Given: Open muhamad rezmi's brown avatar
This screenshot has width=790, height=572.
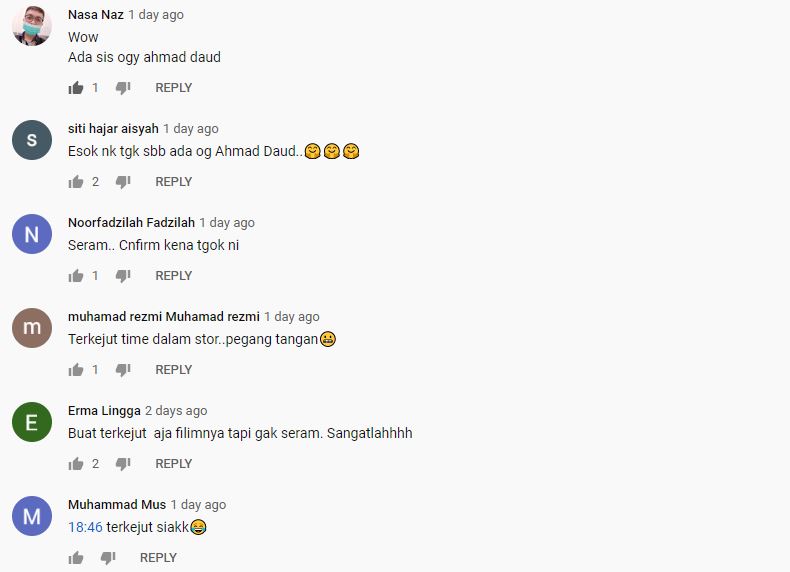Looking at the screenshot, I should click(32, 328).
